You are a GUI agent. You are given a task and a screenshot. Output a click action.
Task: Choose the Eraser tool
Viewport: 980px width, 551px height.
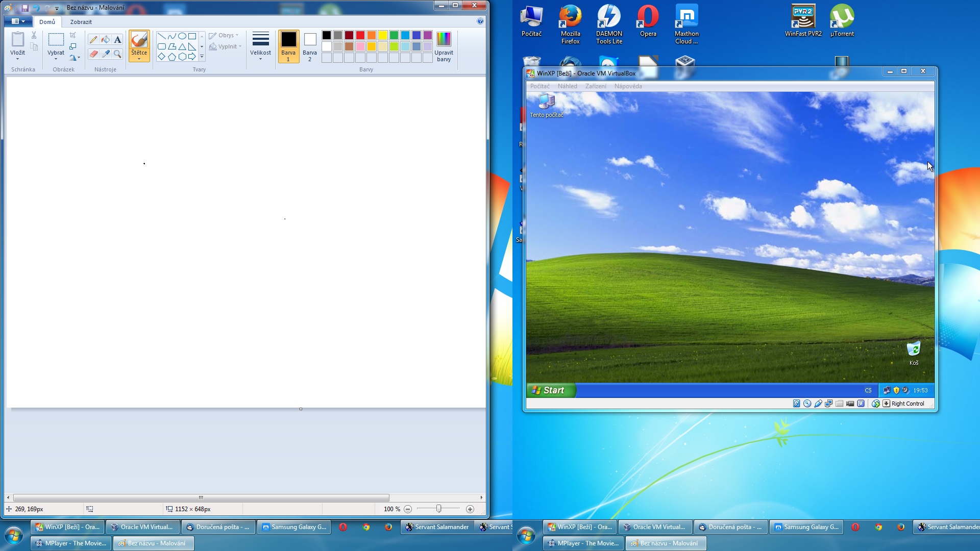93,54
